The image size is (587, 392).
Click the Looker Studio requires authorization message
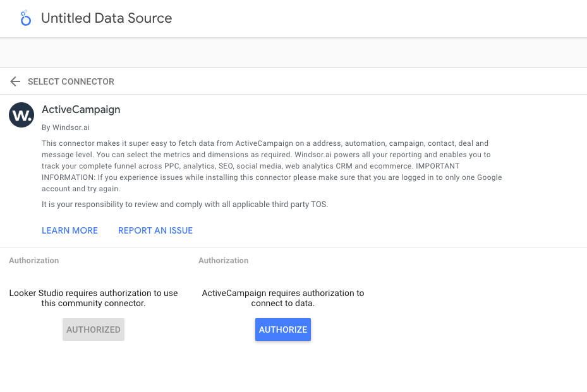coord(94,298)
